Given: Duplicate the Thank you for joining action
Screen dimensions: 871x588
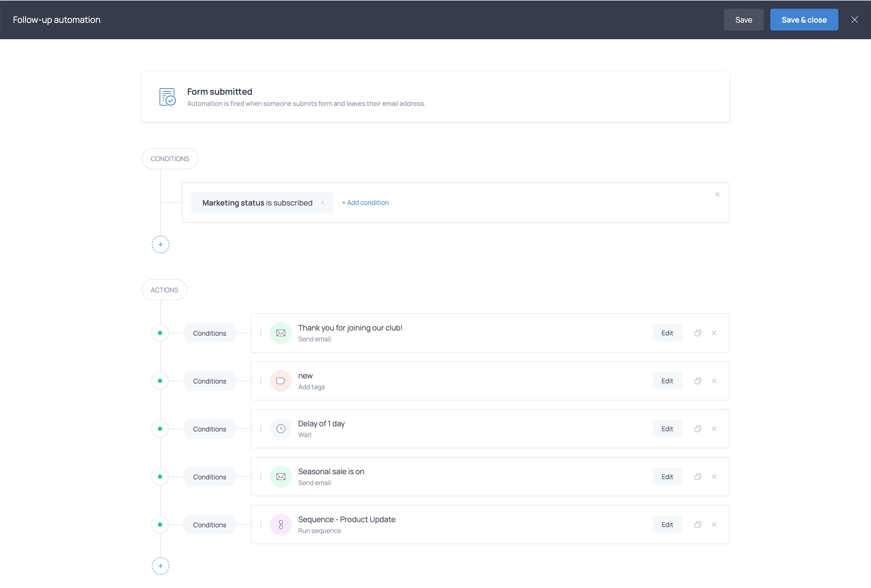Looking at the screenshot, I should 697,332.
